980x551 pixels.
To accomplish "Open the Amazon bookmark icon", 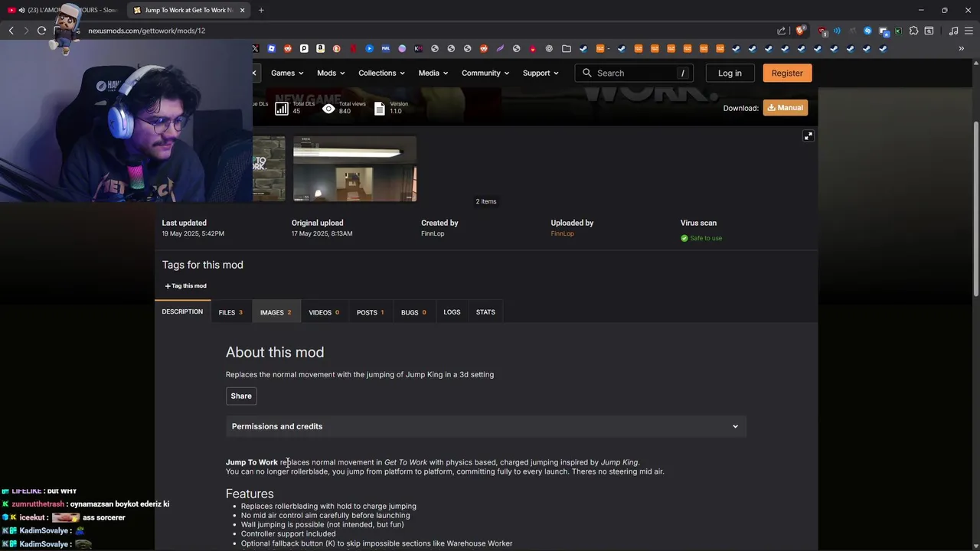I will click(320, 48).
